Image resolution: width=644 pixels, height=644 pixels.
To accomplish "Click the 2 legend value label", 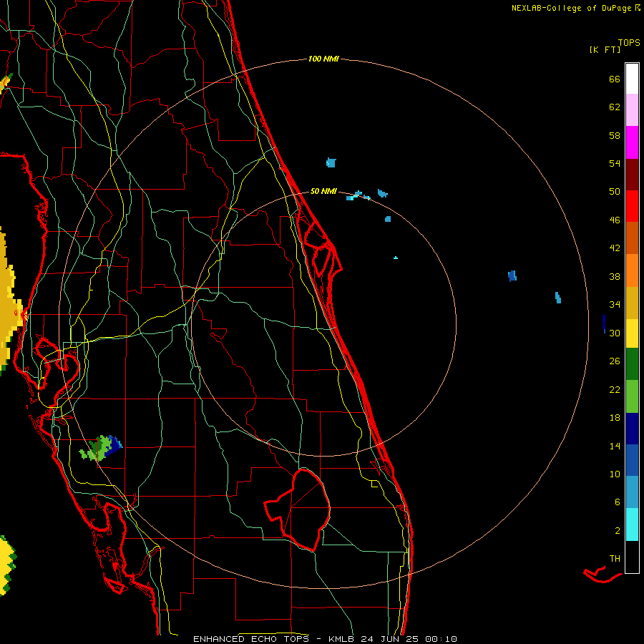I will [x=618, y=530].
